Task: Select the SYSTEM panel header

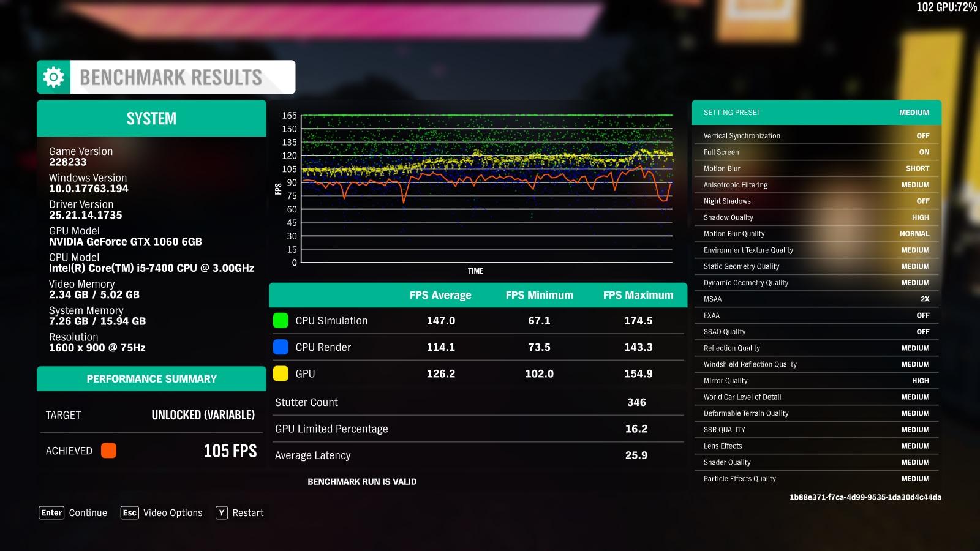Action: click(x=151, y=118)
